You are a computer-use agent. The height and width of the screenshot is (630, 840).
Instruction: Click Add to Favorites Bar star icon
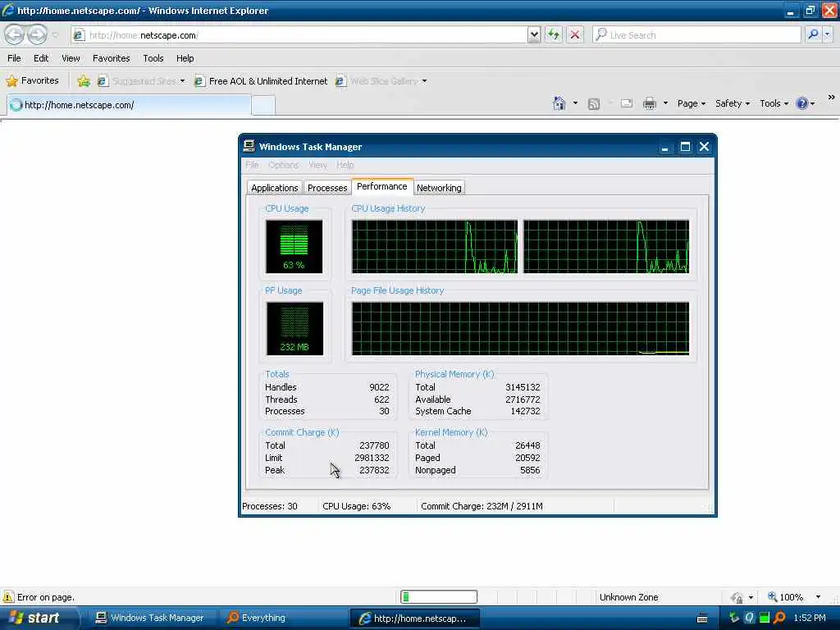[84, 81]
